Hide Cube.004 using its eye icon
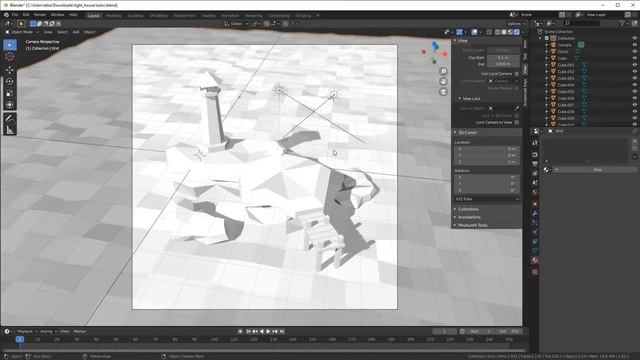Screen dimensions: 640x360 [x=635, y=85]
